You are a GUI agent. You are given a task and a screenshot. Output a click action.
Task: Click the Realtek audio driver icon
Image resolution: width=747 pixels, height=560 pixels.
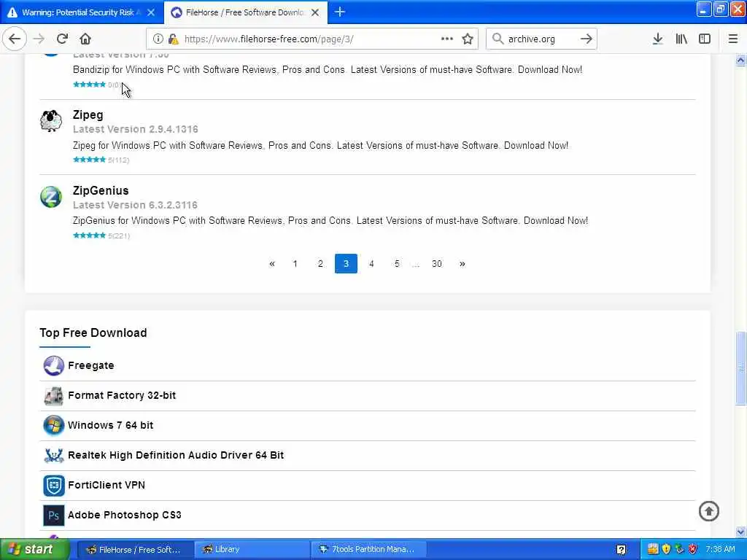(x=53, y=455)
